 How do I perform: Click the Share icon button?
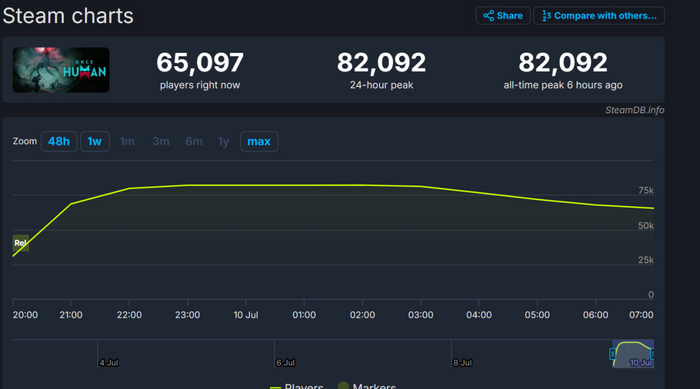[503, 16]
